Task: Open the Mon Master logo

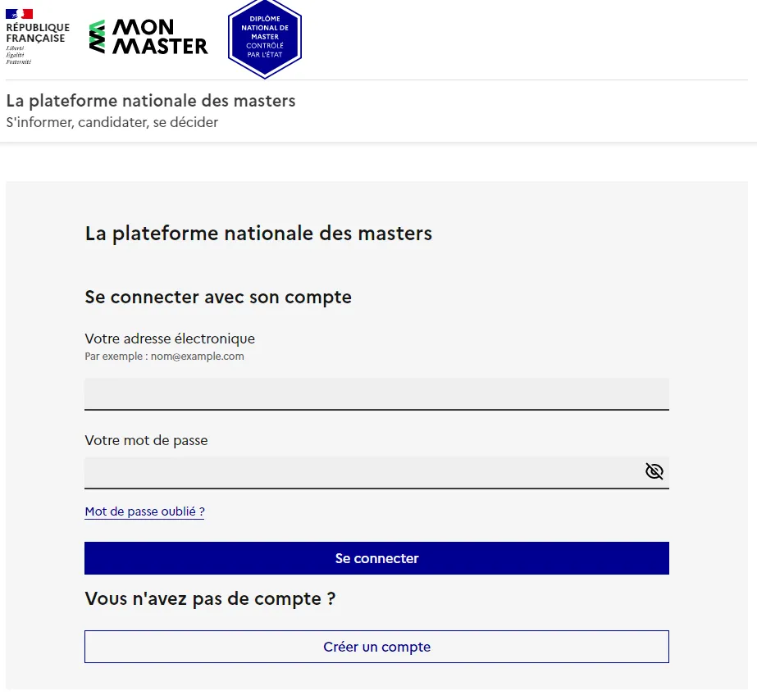Action: (x=148, y=37)
